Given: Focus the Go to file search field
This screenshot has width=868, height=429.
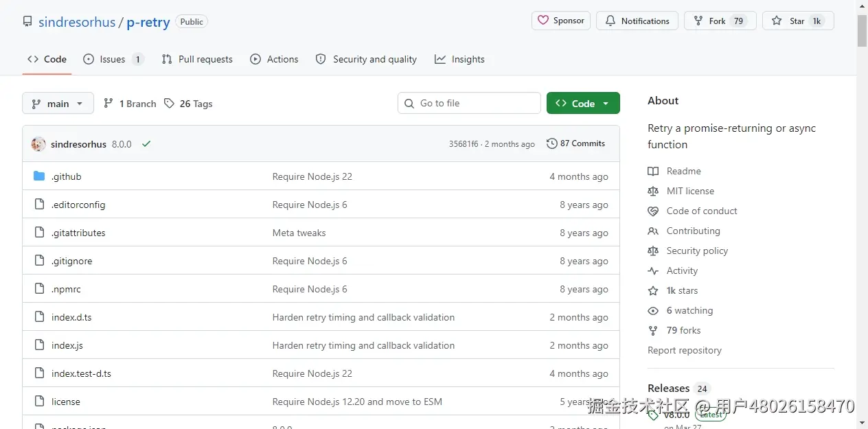Looking at the screenshot, I should pos(469,103).
